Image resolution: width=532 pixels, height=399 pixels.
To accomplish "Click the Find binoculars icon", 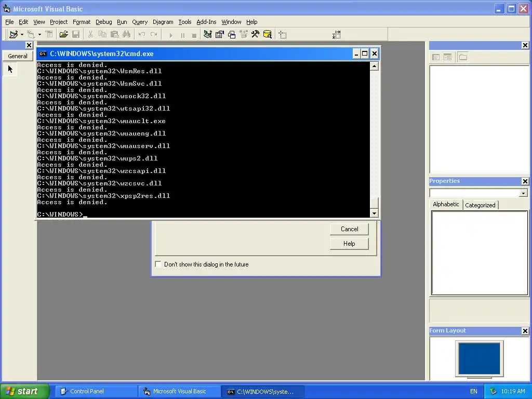I will (x=127, y=34).
